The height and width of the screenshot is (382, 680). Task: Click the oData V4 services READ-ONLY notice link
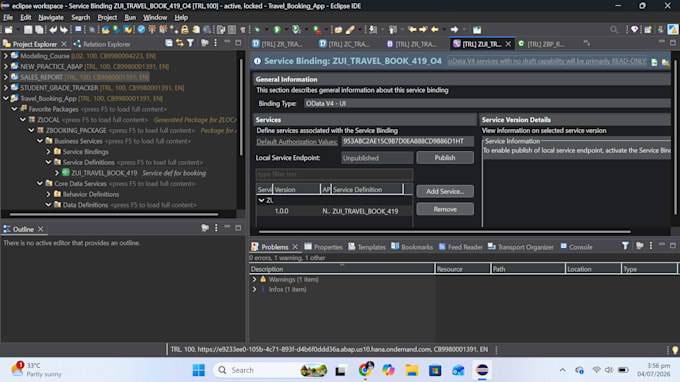[547, 61]
